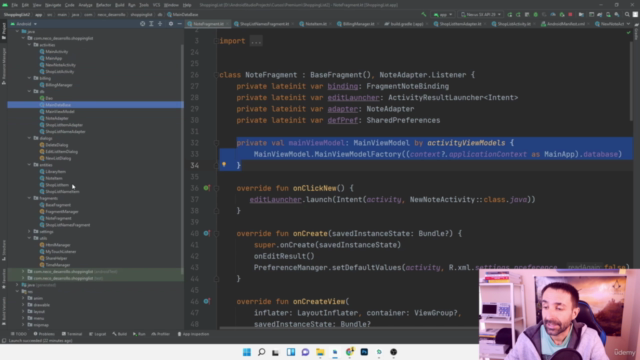The height and width of the screenshot is (360, 640).
Task: Click the lightbulb quick-fix icon at line 34
Action: coord(224,164)
